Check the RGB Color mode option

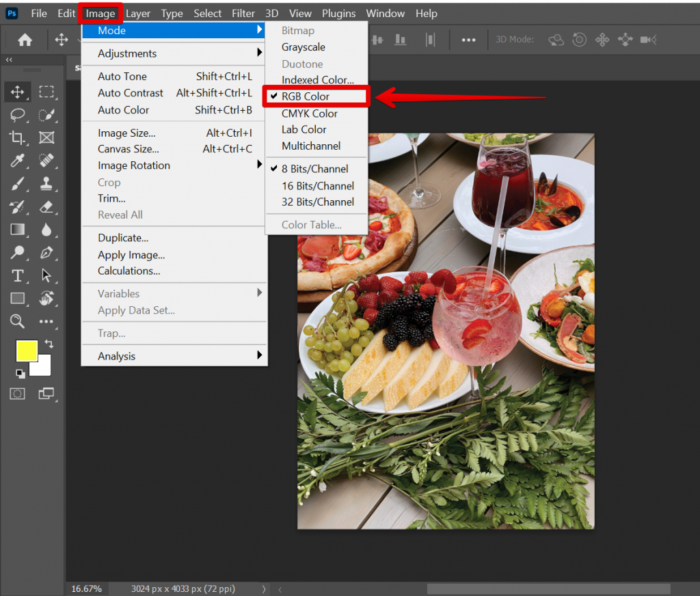click(306, 96)
